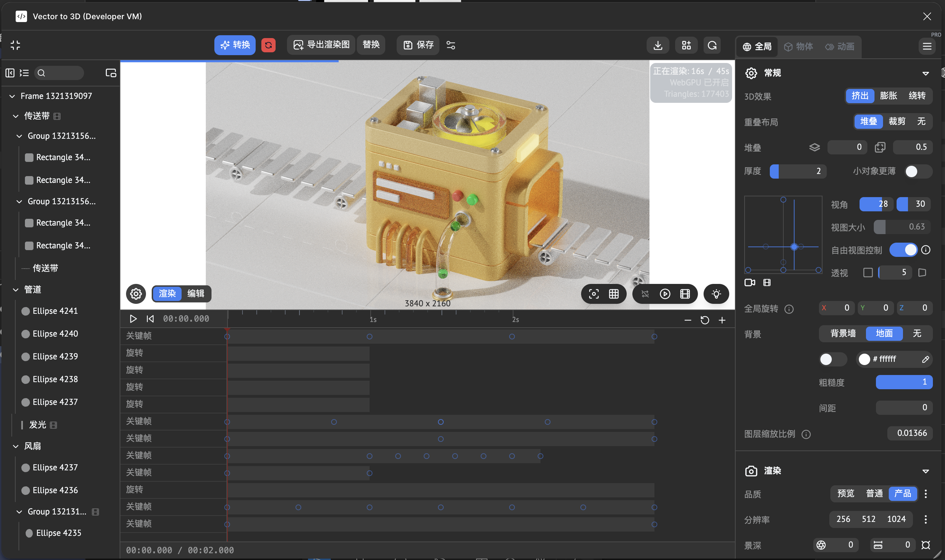Select 预览 render quality
Viewport: 945px width, 560px height.
(845, 493)
